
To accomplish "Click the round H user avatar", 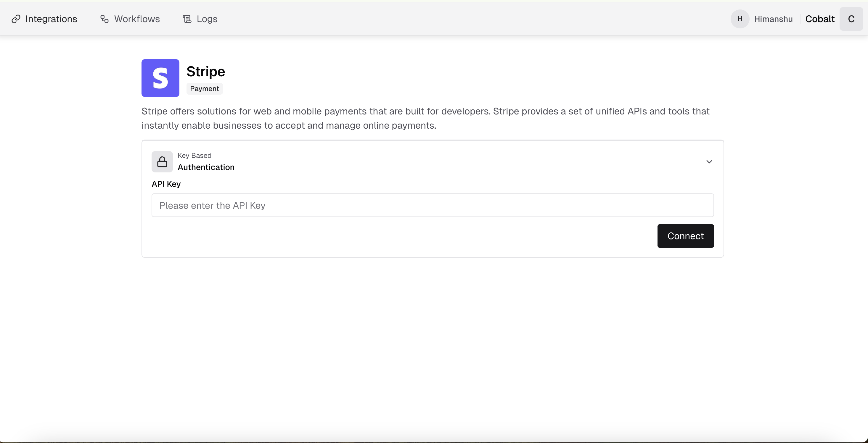I will coord(740,19).
